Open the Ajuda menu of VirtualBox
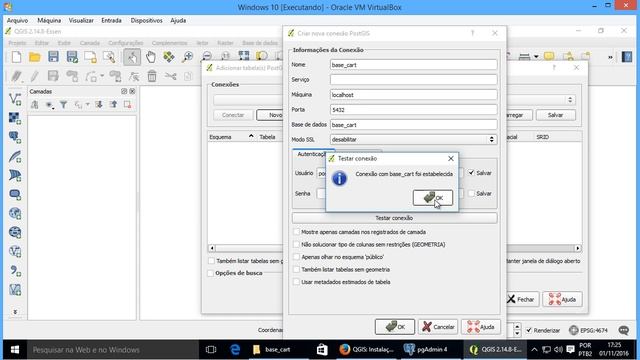The height and width of the screenshot is (360, 640). 178,20
